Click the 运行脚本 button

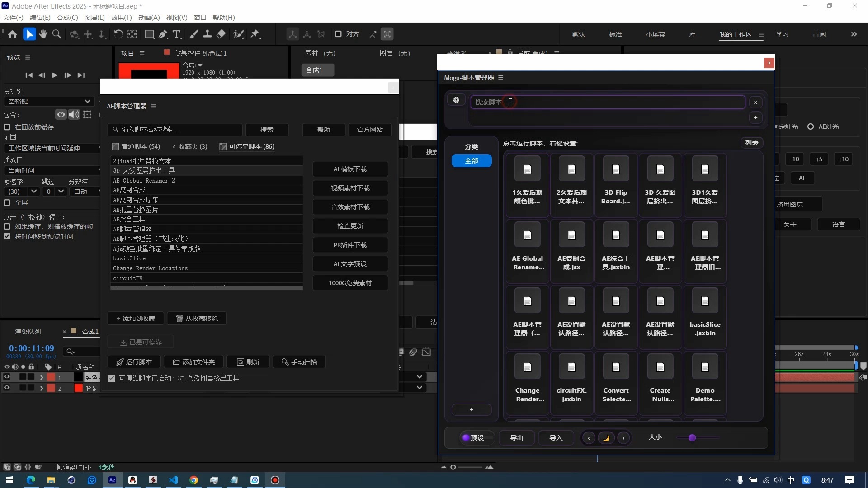point(134,362)
